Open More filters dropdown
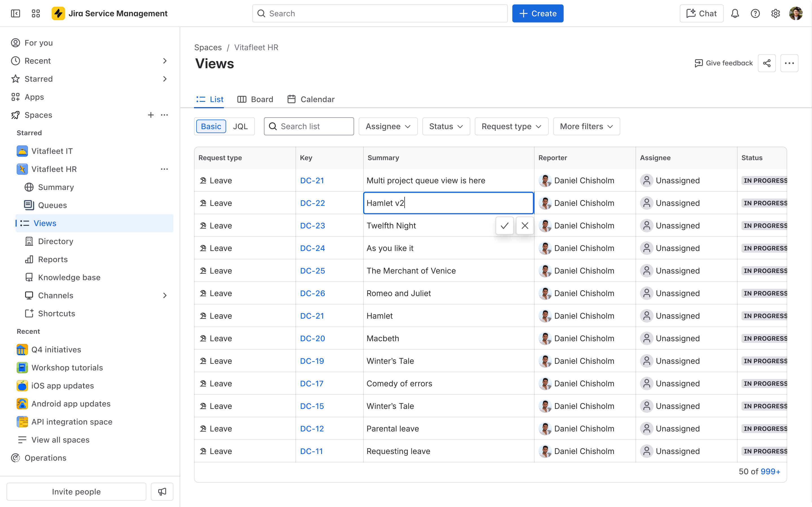 point(586,126)
